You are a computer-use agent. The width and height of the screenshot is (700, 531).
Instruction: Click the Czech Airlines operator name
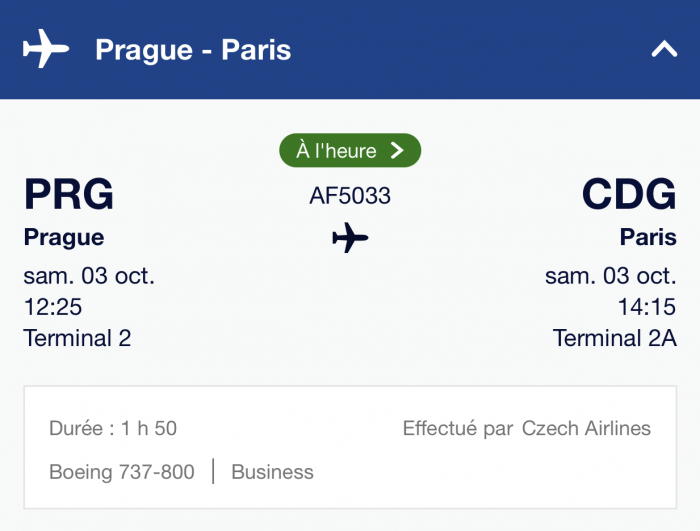(586, 429)
